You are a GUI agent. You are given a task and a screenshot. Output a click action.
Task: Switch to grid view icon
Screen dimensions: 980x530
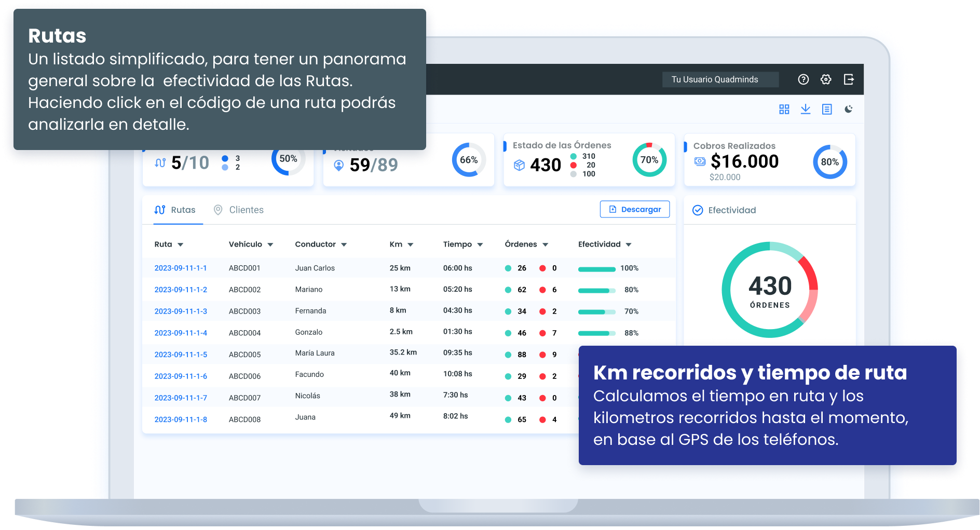[x=784, y=109]
